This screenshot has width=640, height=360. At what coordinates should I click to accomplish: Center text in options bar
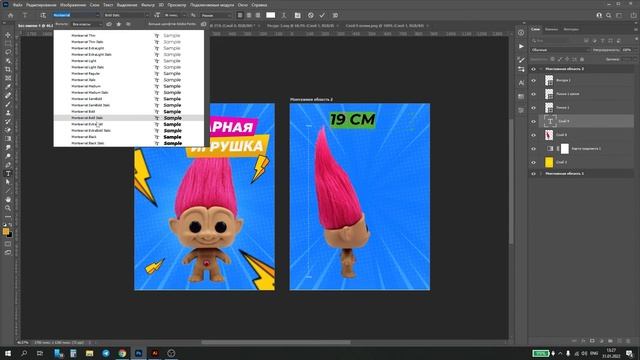[x=249, y=15]
